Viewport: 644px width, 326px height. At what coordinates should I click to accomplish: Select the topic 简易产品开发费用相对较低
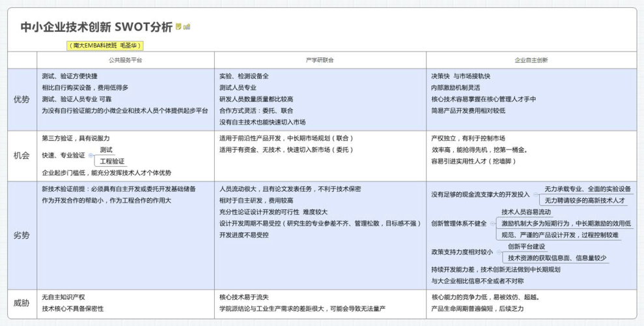point(468,111)
